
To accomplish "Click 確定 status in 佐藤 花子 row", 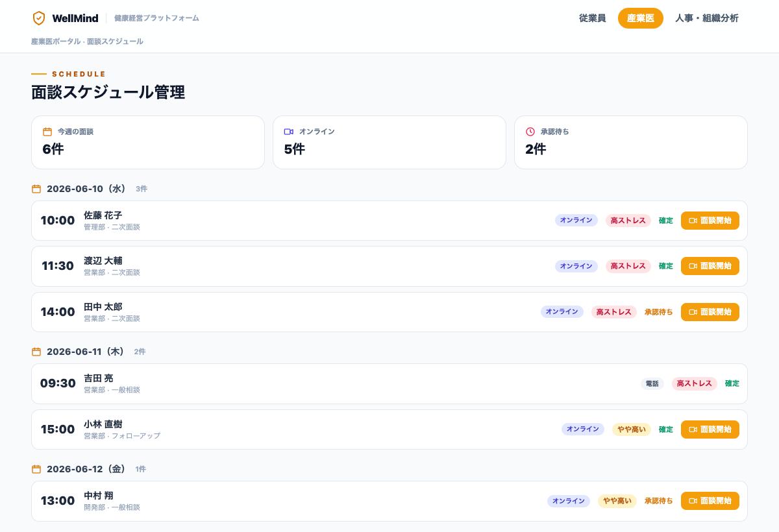I will 666,221.
